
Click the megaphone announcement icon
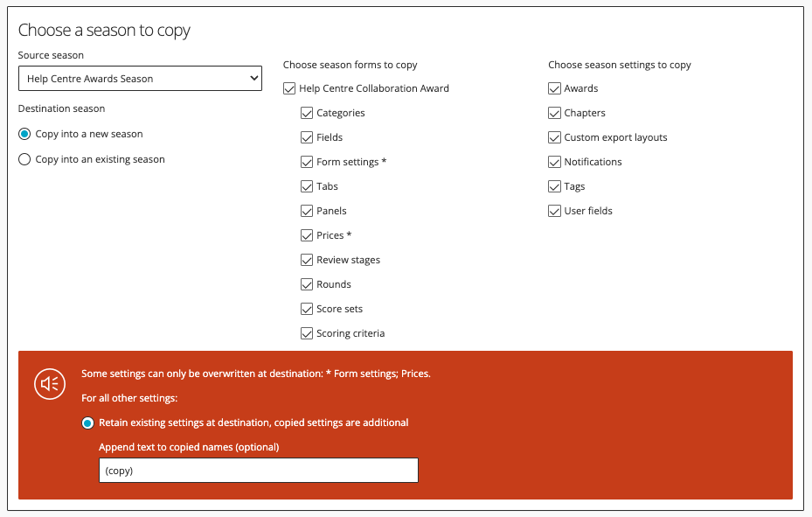(50, 384)
